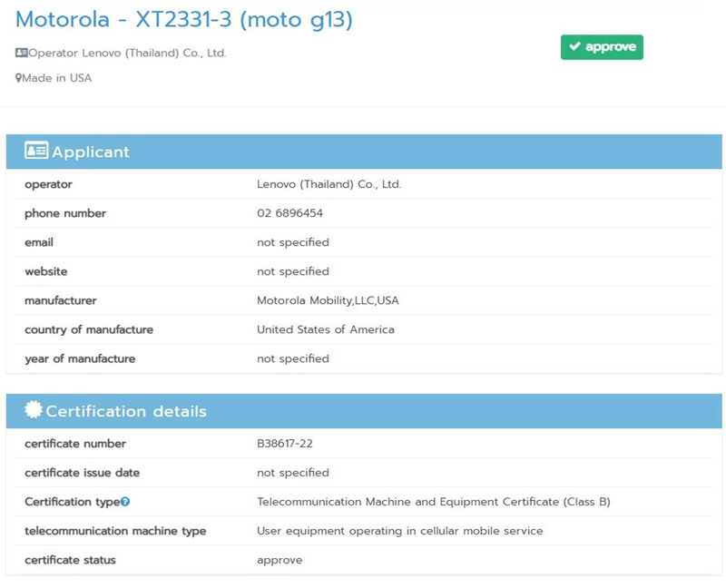This screenshot has height=588, width=726.
Task: Click the Operator Lenovo (Thailand) subtitle text
Action: (127, 53)
